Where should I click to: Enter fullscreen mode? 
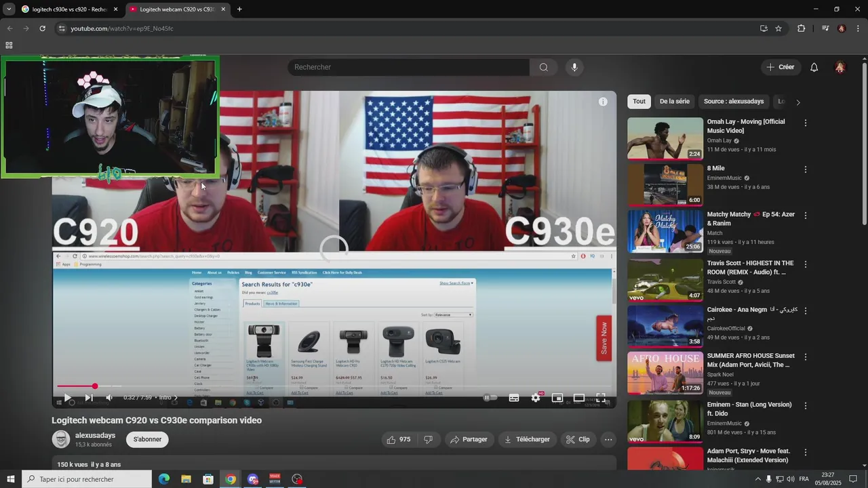pyautogui.click(x=601, y=398)
